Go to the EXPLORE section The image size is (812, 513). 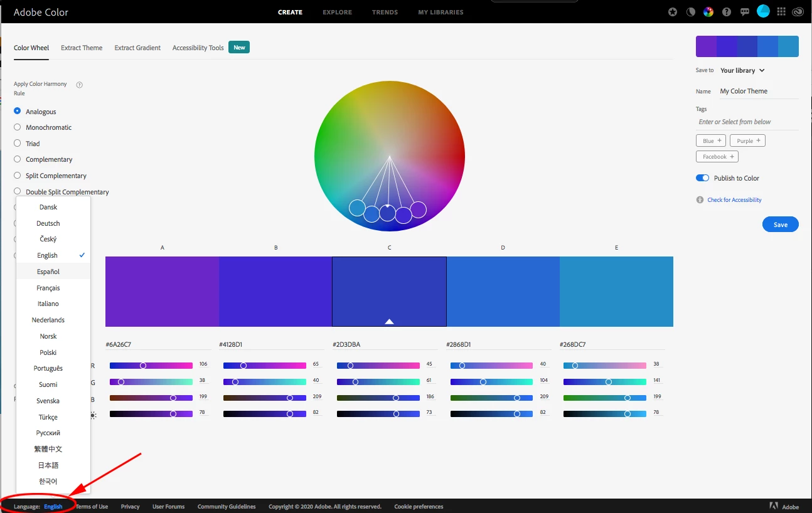pos(337,12)
